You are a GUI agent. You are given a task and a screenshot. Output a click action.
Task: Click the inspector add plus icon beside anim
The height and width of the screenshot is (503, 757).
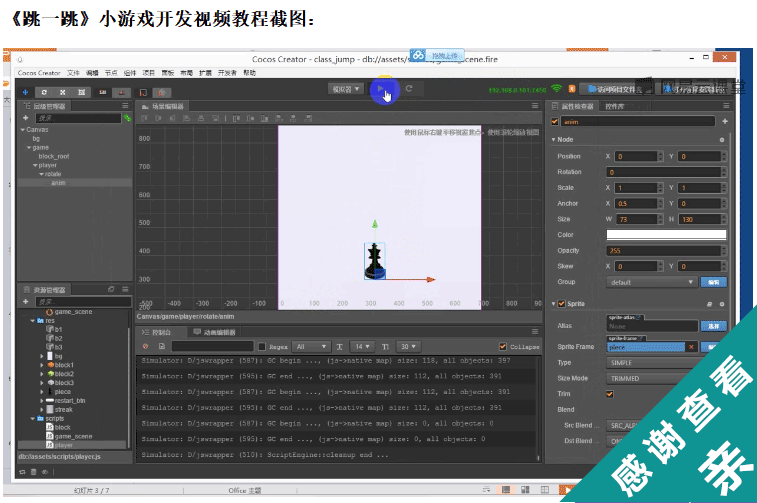click(x=725, y=122)
